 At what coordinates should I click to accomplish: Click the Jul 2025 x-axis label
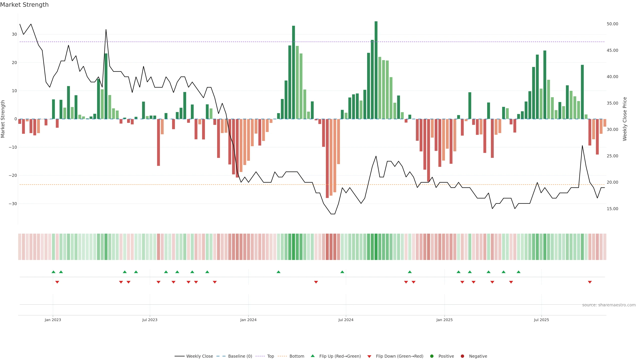pyautogui.click(x=541, y=320)
